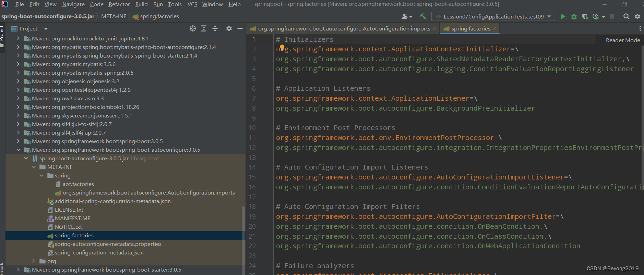Expand Maven lombok:1.18.26 library node

18,107
